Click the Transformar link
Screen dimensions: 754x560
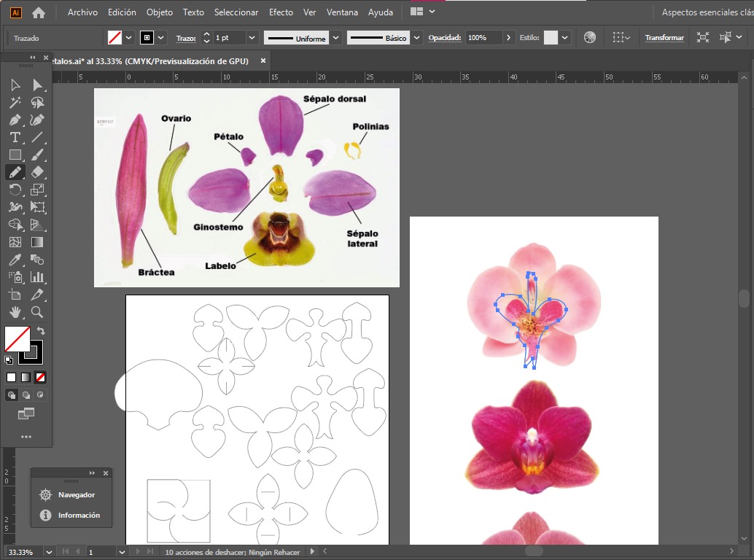click(x=664, y=38)
